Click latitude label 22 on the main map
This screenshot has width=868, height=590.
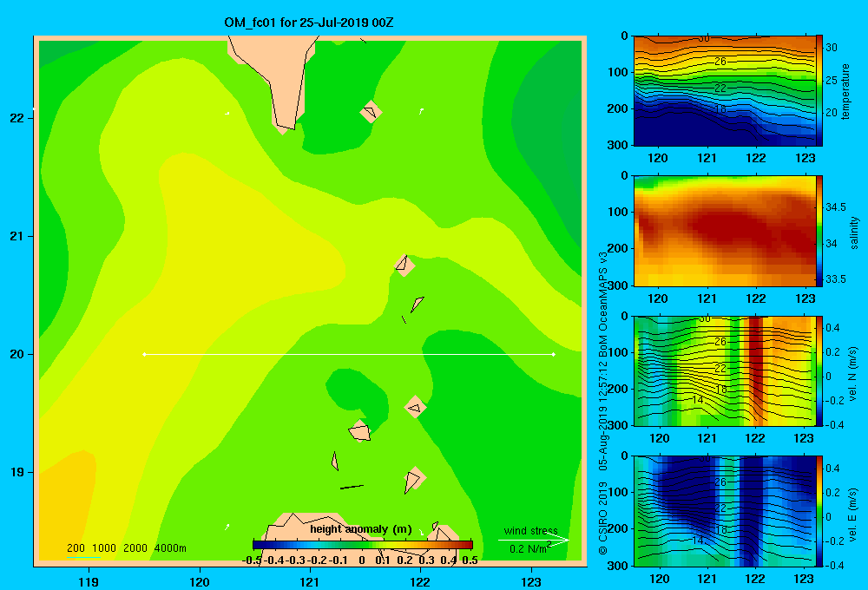(x=16, y=118)
